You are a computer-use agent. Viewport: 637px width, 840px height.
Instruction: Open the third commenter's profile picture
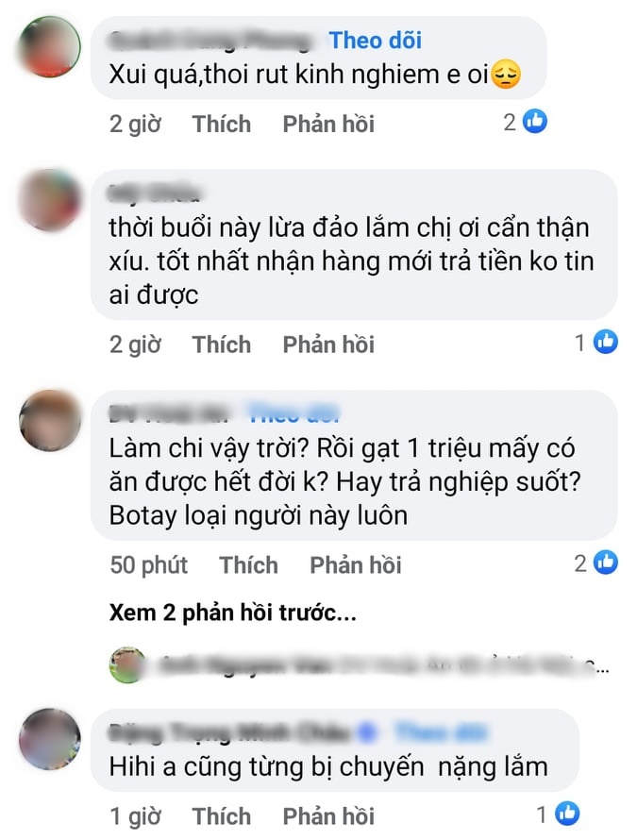click(x=50, y=421)
